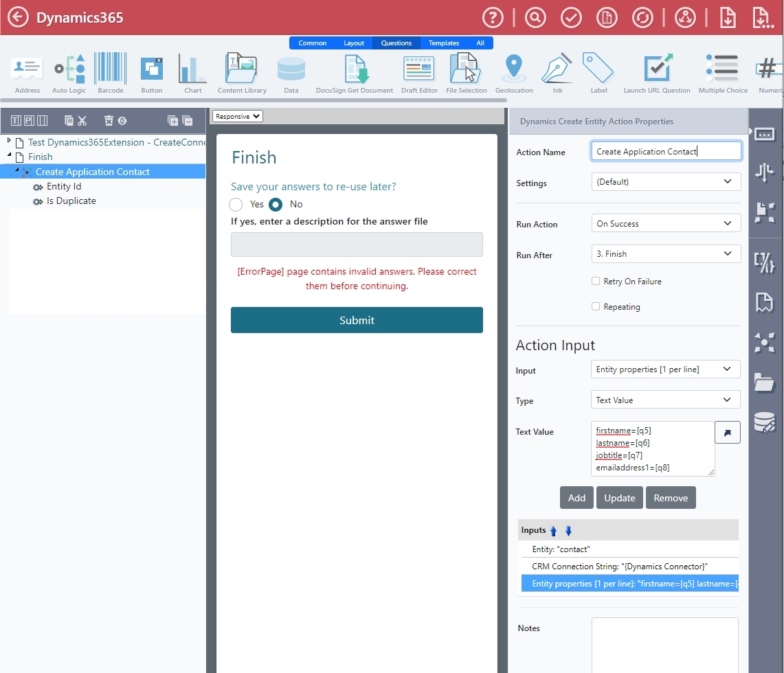This screenshot has height=673, width=784.
Task: Switch to the Templates tab
Action: click(443, 43)
